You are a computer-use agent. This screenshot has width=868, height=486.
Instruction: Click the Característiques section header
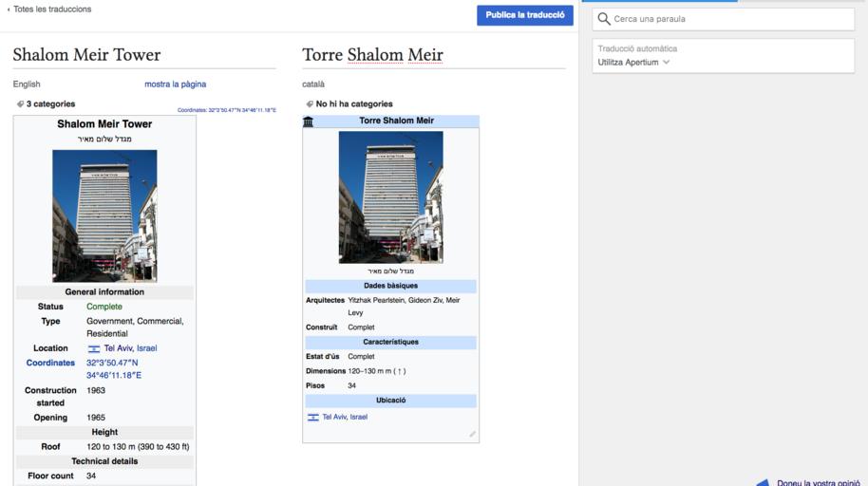(391, 342)
